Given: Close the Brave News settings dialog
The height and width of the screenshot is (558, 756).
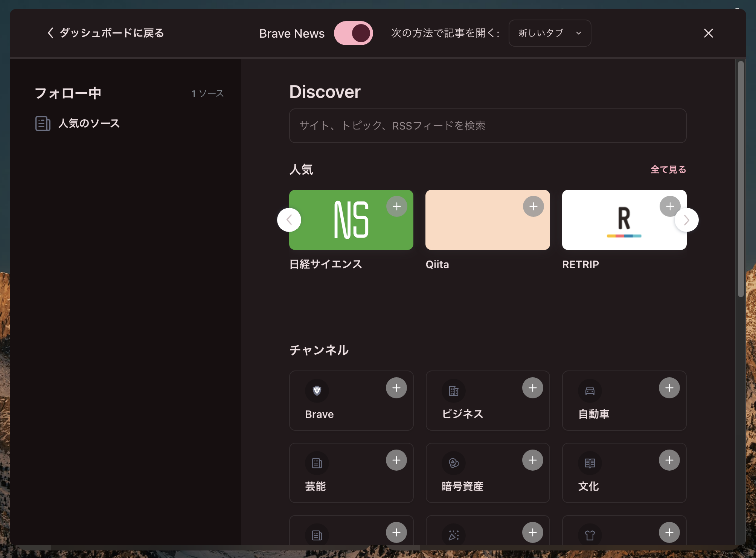Looking at the screenshot, I should [x=709, y=33].
